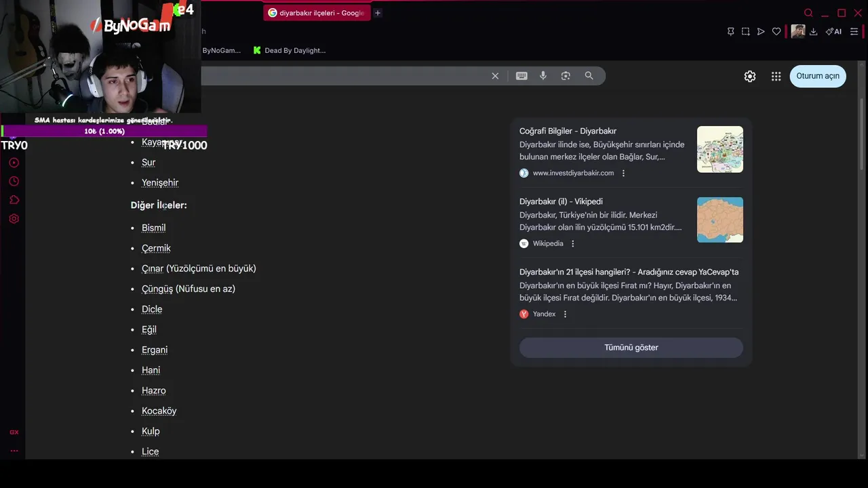Viewport: 868px width, 488px height.
Task: Click the page vertical scrollbar
Action: tap(863, 136)
